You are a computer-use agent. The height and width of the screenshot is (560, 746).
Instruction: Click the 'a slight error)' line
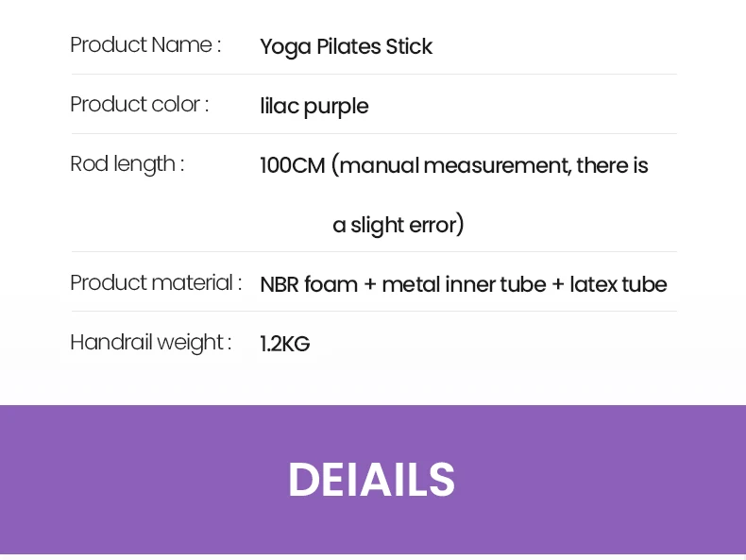[398, 225]
